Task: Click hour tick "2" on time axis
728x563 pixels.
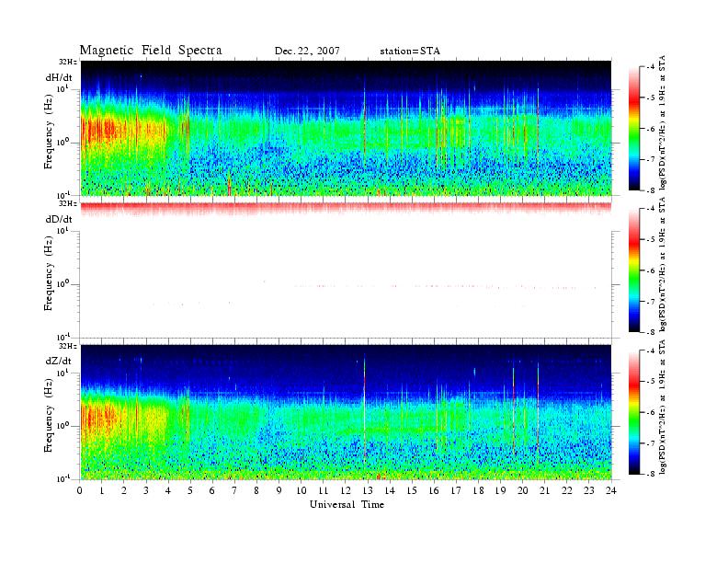Action: click(124, 490)
